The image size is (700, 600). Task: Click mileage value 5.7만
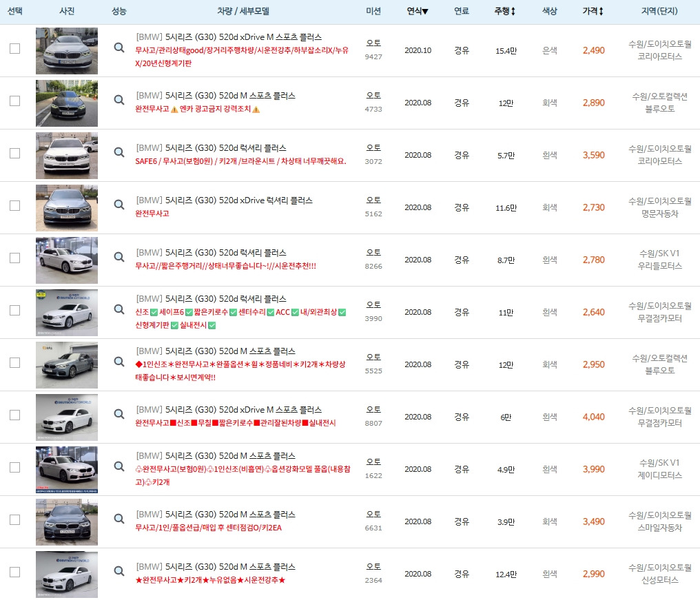(x=506, y=156)
